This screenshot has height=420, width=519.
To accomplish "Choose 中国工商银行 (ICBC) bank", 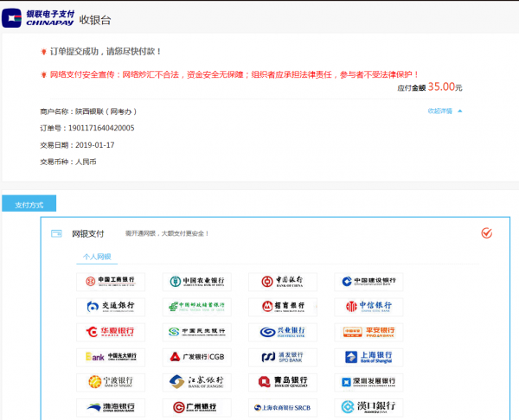I will [x=111, y=282].
